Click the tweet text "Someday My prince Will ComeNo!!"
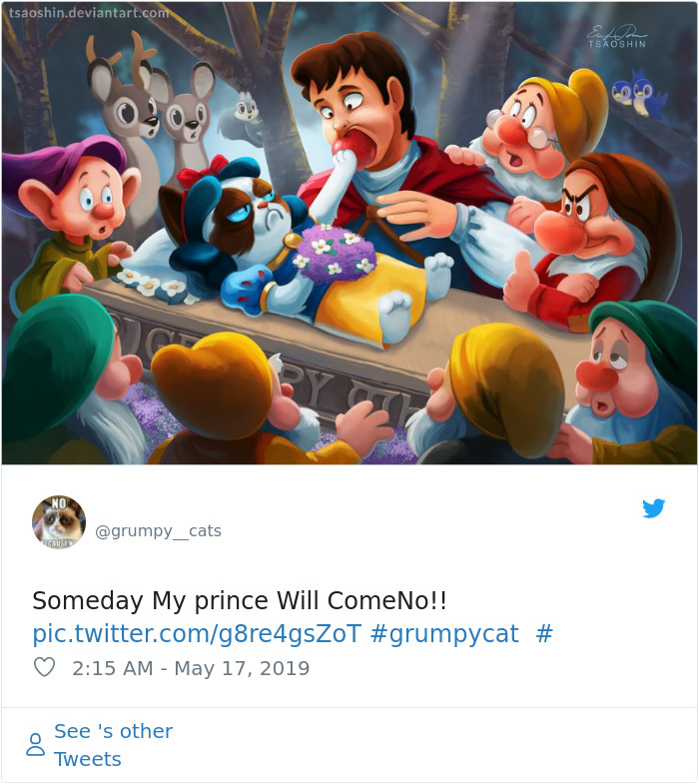 click(x=240, y=601)
